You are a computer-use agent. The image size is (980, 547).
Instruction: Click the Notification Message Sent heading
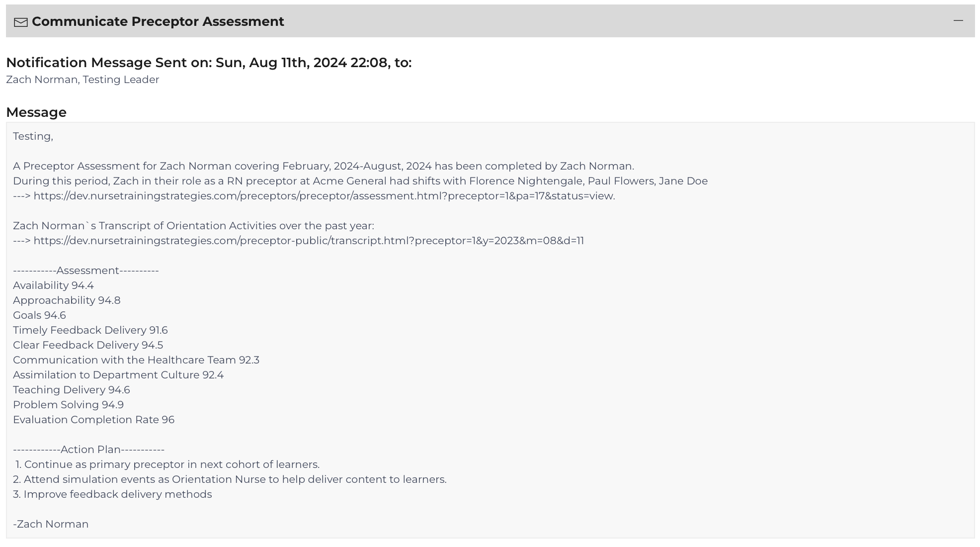tap(209, 63)
